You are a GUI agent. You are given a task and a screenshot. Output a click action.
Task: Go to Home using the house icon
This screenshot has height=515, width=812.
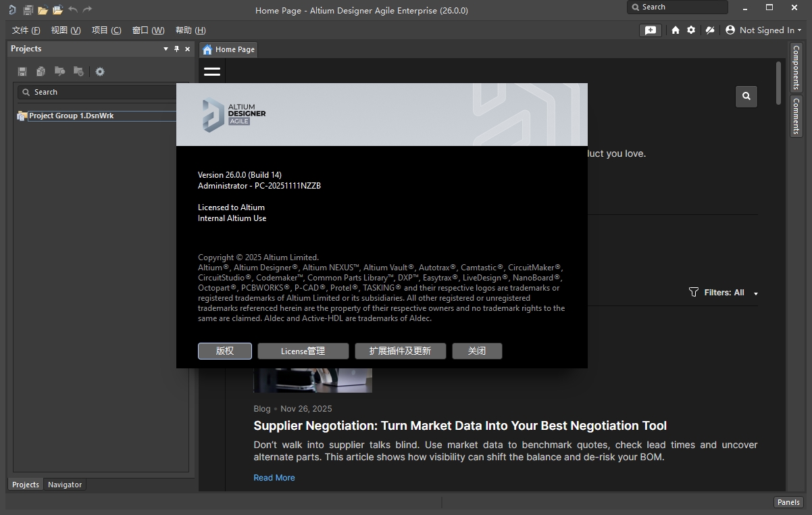[x=675, y=30]
